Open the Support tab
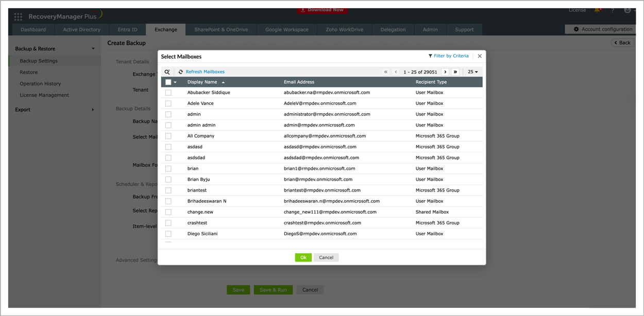The width and height of the screenshot is (644, 316). pyautogui.click(x=464, y=29)
